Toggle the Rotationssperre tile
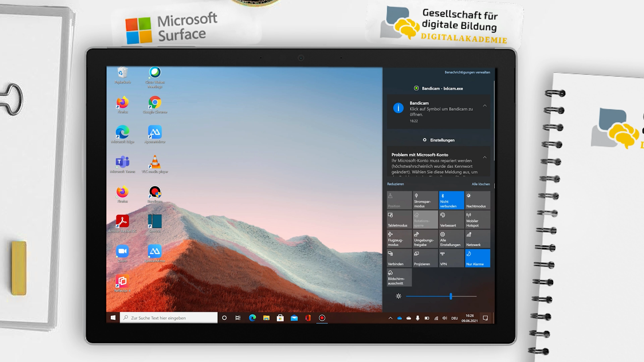The width and height of the screenshot is (644, 362). 425,220
